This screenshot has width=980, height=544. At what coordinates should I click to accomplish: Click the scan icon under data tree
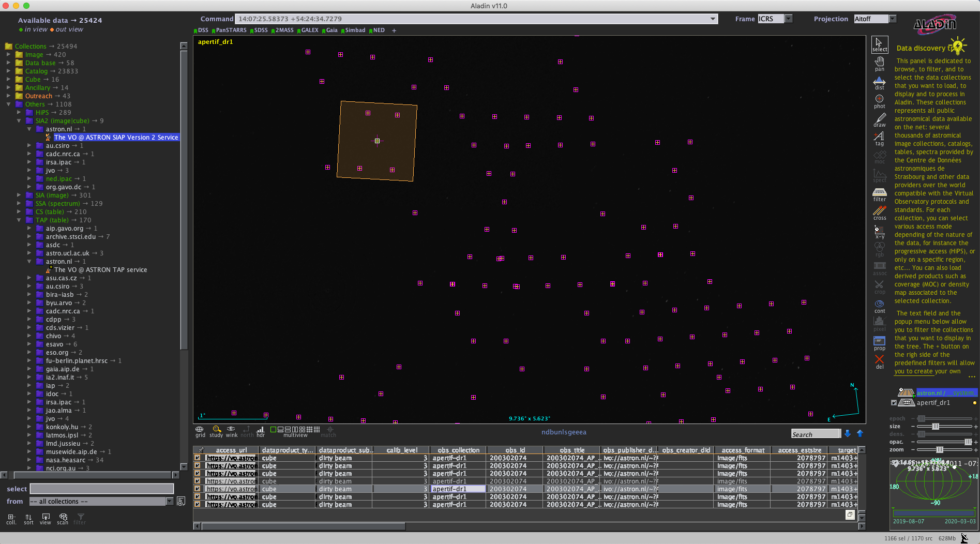[63, 519]
